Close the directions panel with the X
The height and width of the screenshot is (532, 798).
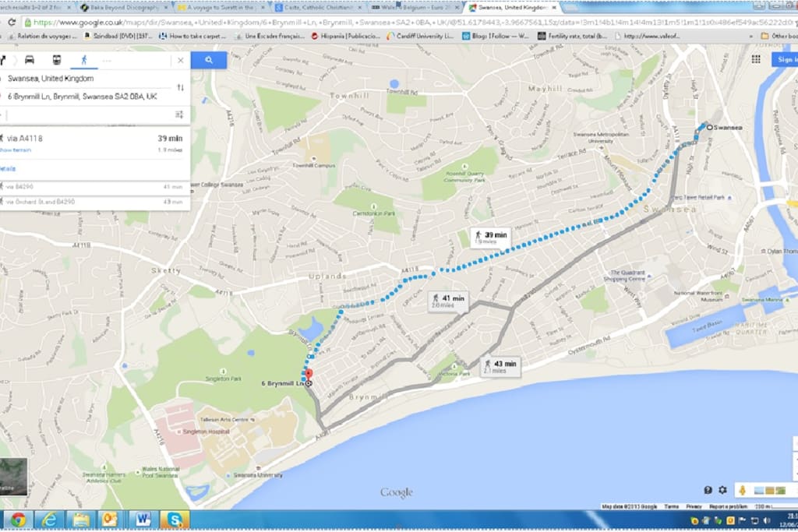click(x=180, y=60)
